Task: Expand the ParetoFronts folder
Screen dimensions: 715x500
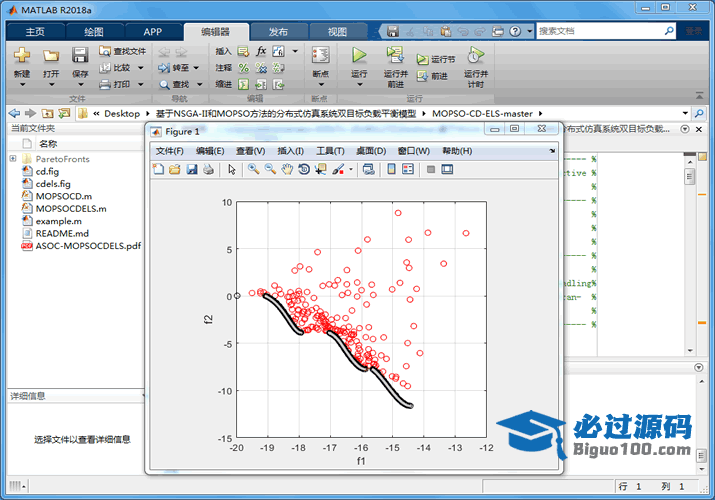Action: tap(13, 159)
